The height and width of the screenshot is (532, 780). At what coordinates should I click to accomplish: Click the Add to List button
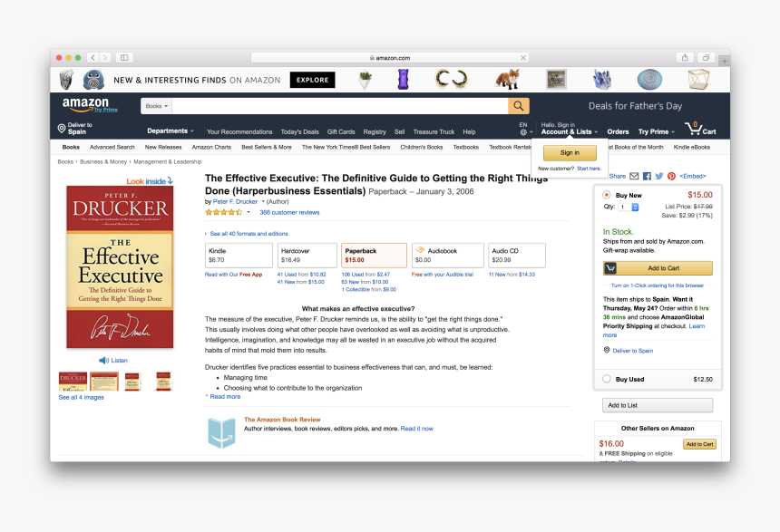(658, 405)
